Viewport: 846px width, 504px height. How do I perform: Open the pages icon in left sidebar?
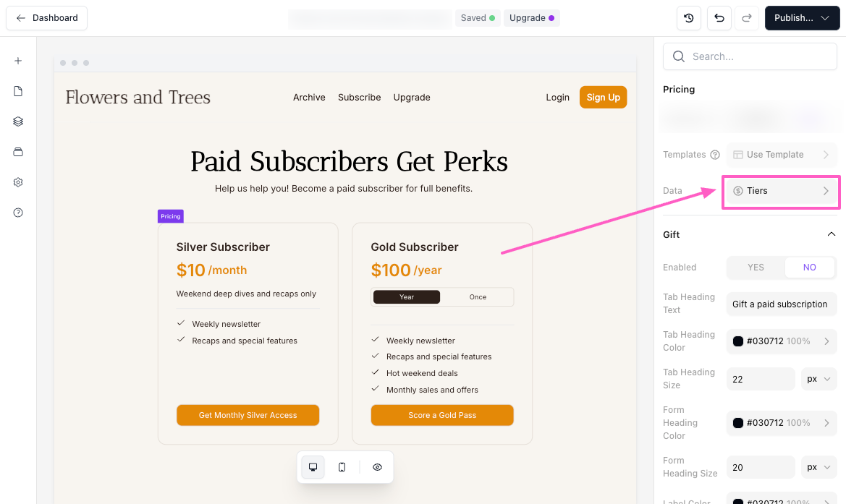click(18, 91)
